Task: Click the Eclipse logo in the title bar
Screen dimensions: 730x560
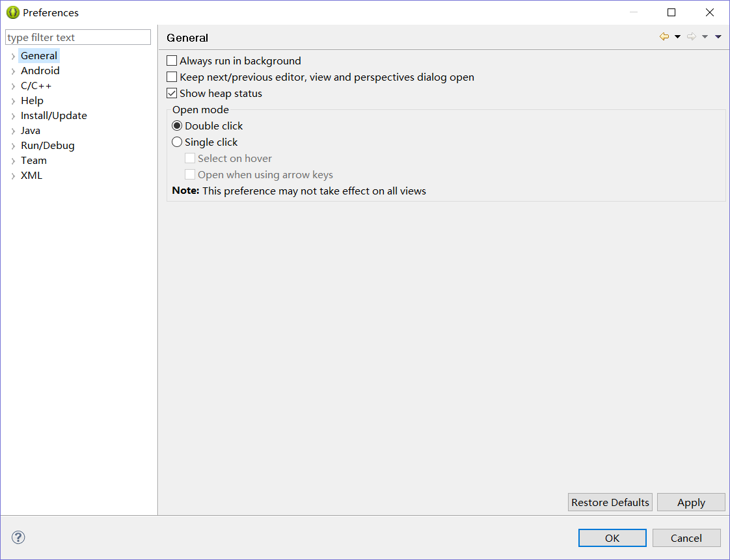Action: pyautogui.click(x=9, y=12)
